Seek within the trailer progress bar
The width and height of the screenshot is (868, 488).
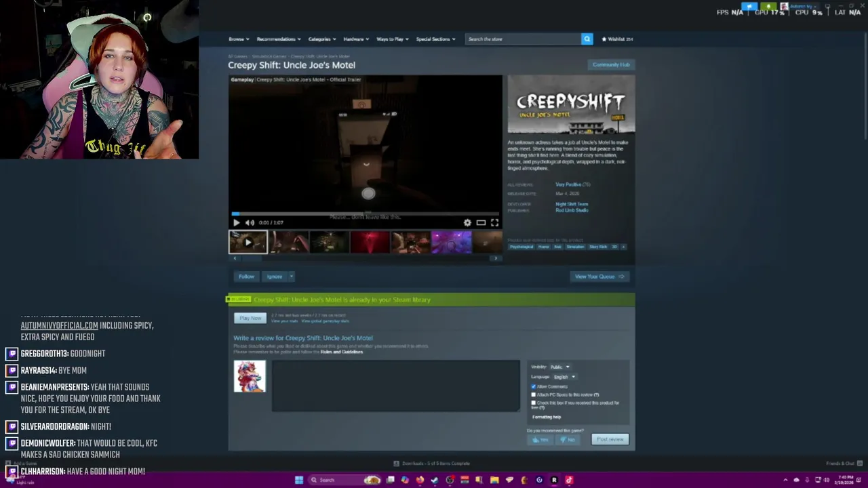pyautogui.click(x=365, y=213)
